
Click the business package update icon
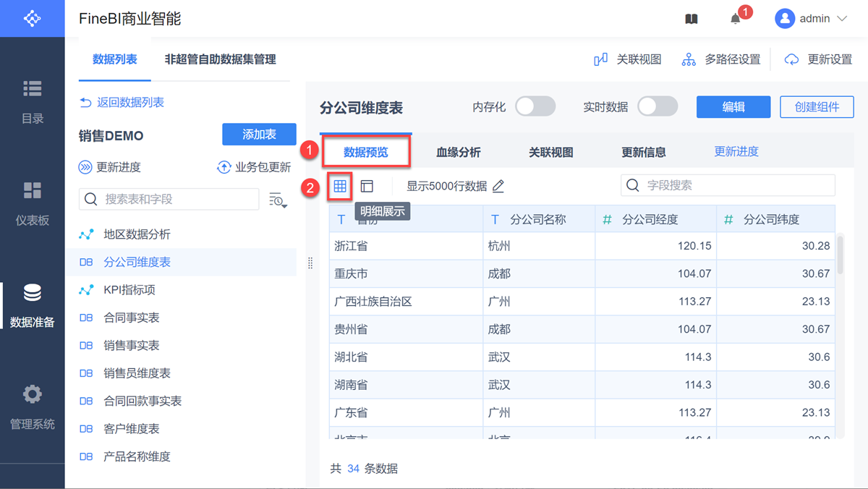pyautogui.click(x=224, y=167)
